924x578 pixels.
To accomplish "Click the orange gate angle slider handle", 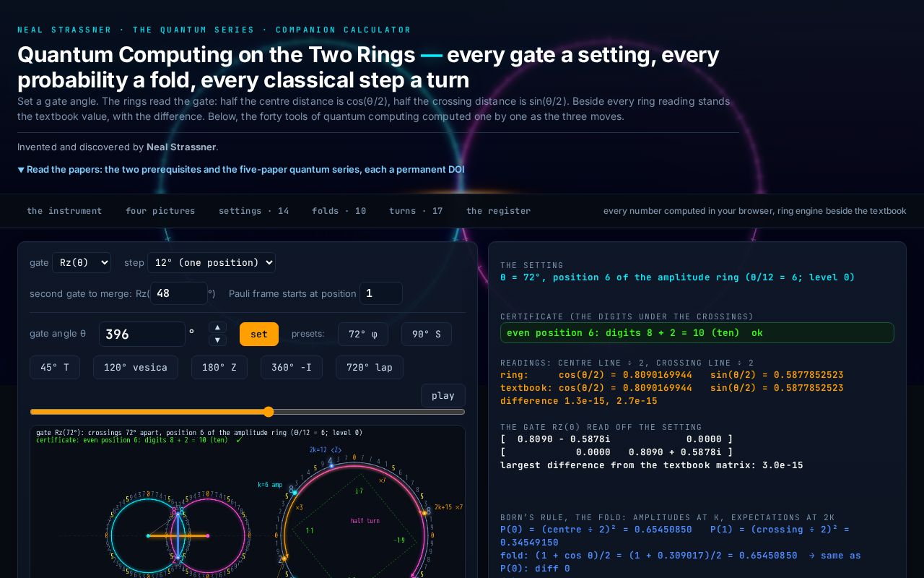I will click(269, 412).
